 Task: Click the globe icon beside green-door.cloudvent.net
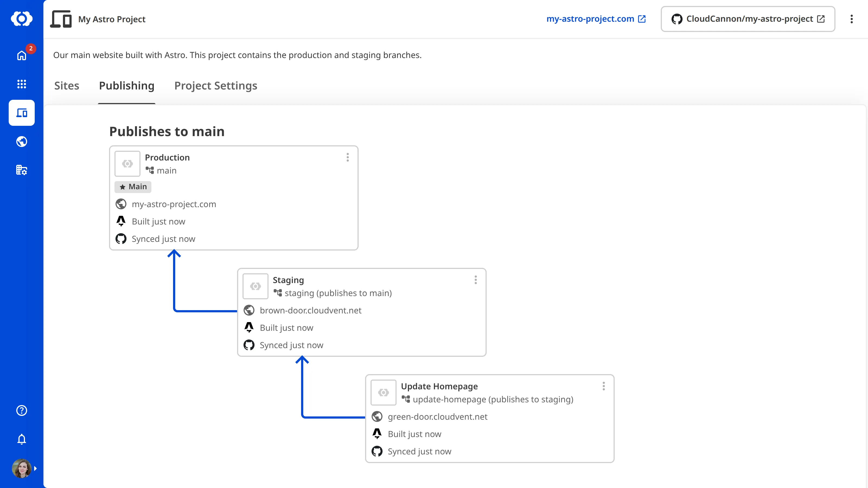click(377, 417)
